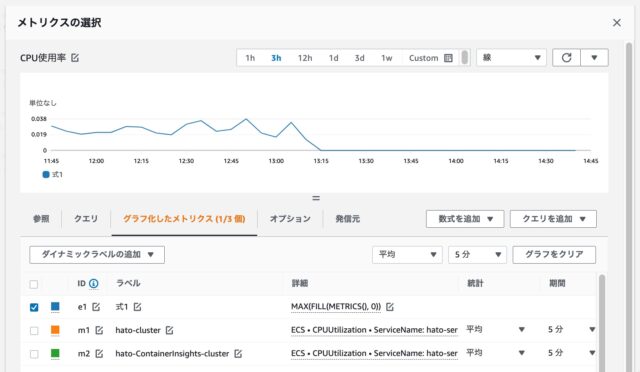The height and width of the screenshot is (372, 640).
Task: Edit the MAX(FILL(METRICS(), 0)) expression
Action: pyautogui.click(x=390, y=307)
